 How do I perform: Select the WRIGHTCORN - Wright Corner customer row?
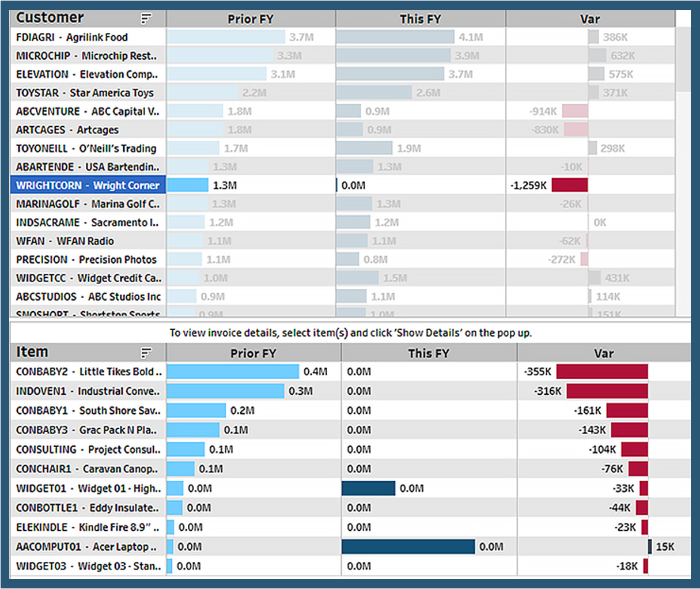click(x=88, y=185)
